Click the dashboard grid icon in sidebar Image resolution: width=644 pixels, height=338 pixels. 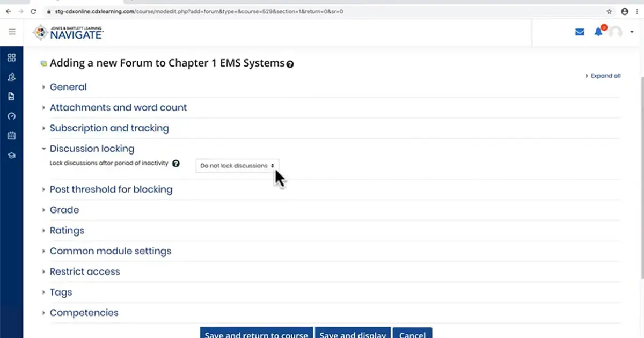click(x=11, y=58)
